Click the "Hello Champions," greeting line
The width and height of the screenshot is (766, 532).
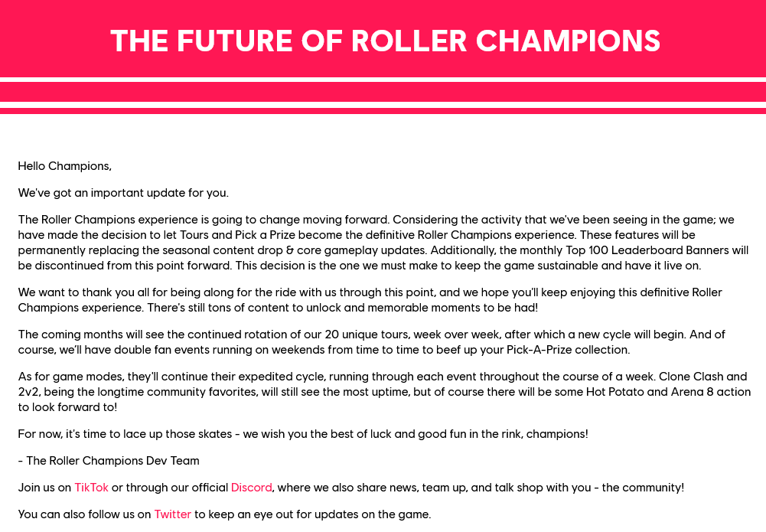point(64,166)
